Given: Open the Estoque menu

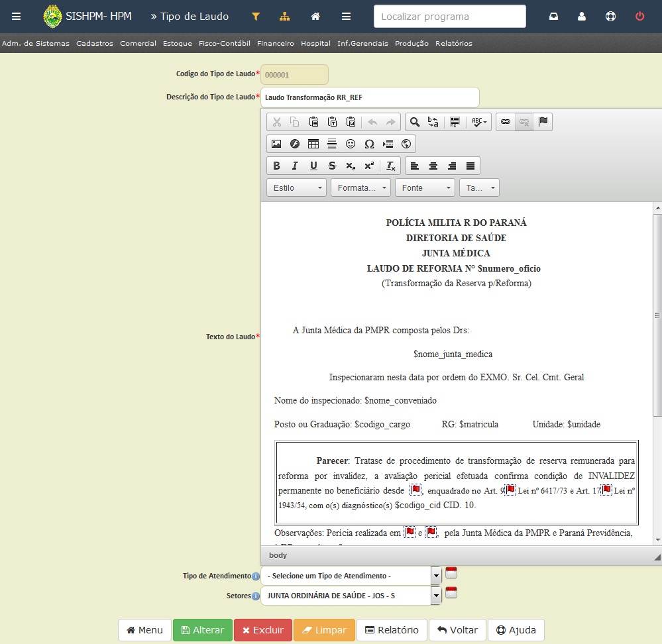Looking at the screenshot, I should pyautogui.click(x=178, y=43).
